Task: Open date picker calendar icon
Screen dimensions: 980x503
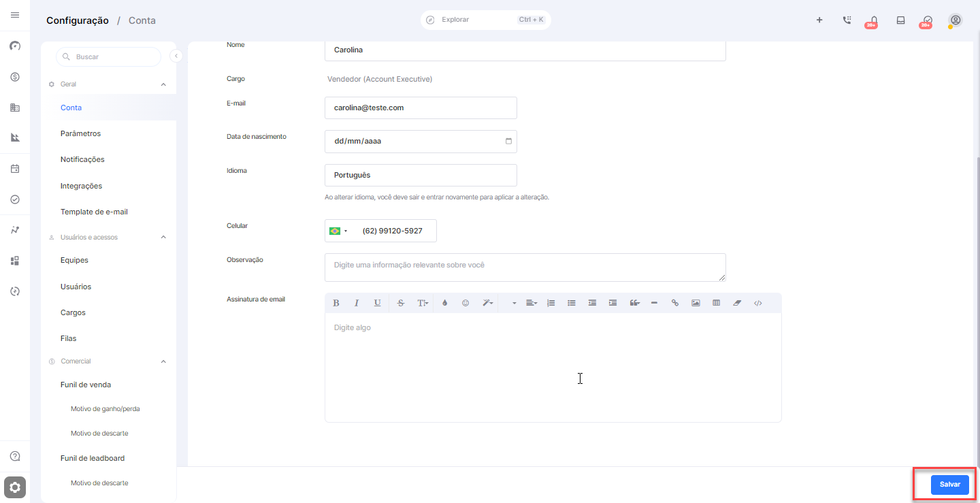Action: tap(508, 142)
